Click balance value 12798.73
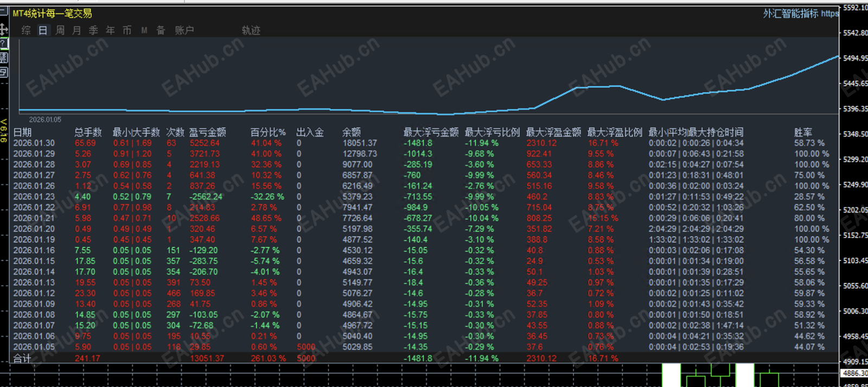 pos(360,154)
